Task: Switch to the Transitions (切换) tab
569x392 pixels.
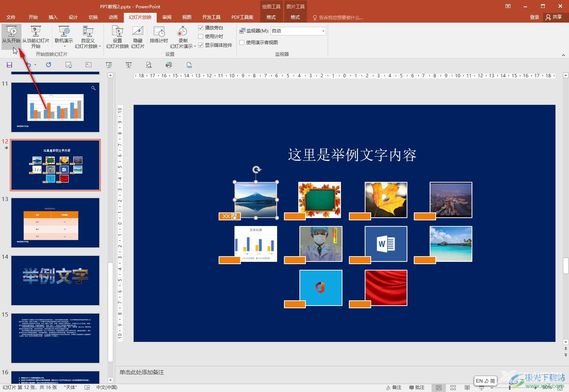Action: pyautogui.click(x=93, y=17)
